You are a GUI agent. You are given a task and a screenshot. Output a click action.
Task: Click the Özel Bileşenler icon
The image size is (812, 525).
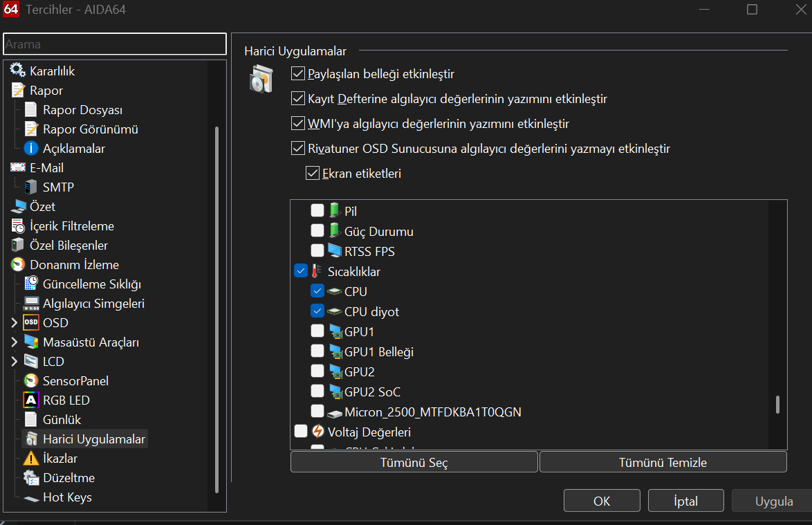pyautogui.click(x=18, y=245)
